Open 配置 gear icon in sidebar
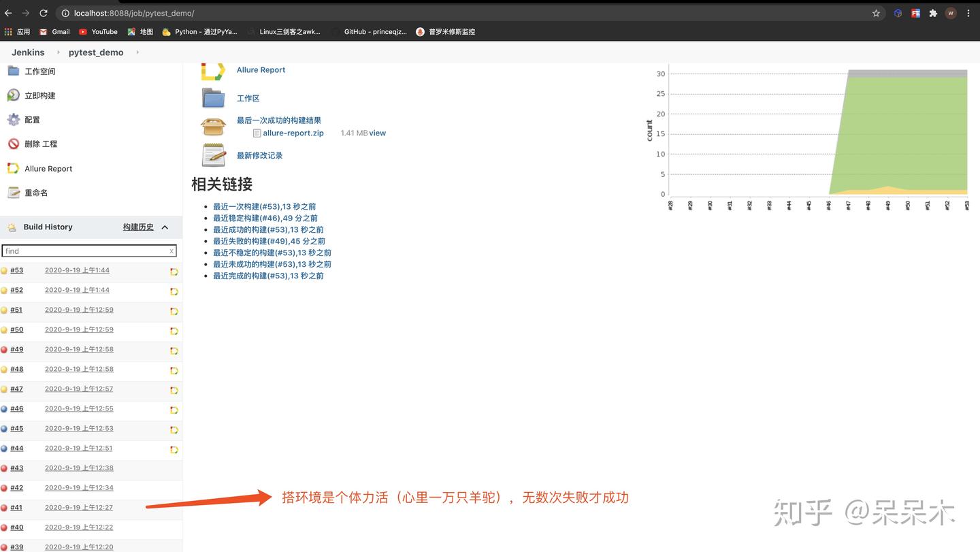 tap(13, 120)
